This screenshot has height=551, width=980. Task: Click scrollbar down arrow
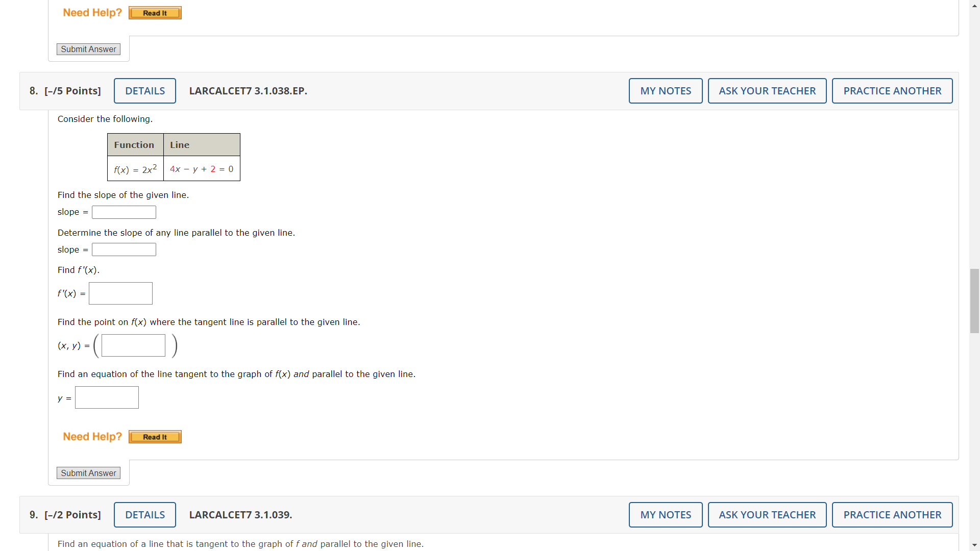[x=974, y=545]
